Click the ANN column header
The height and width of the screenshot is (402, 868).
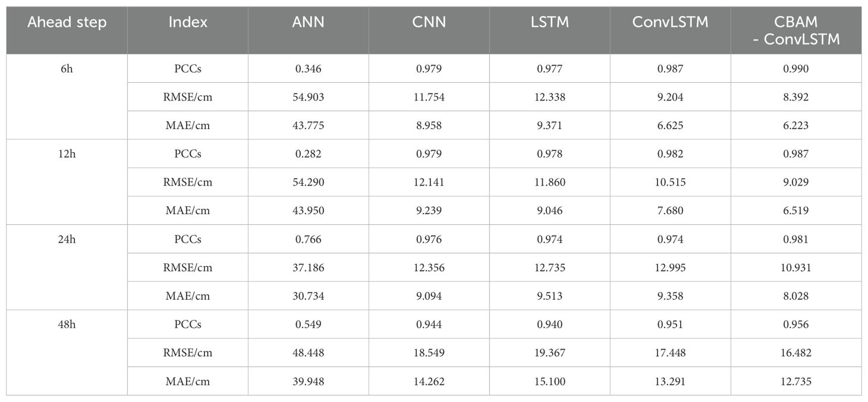coord(308,23)
